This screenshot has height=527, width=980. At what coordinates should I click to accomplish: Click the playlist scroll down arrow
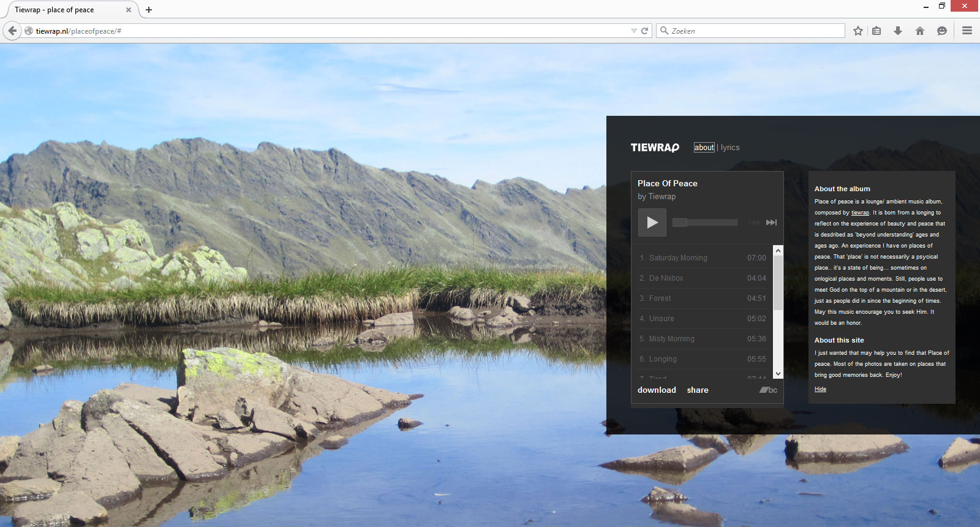(x=778, y=373)
